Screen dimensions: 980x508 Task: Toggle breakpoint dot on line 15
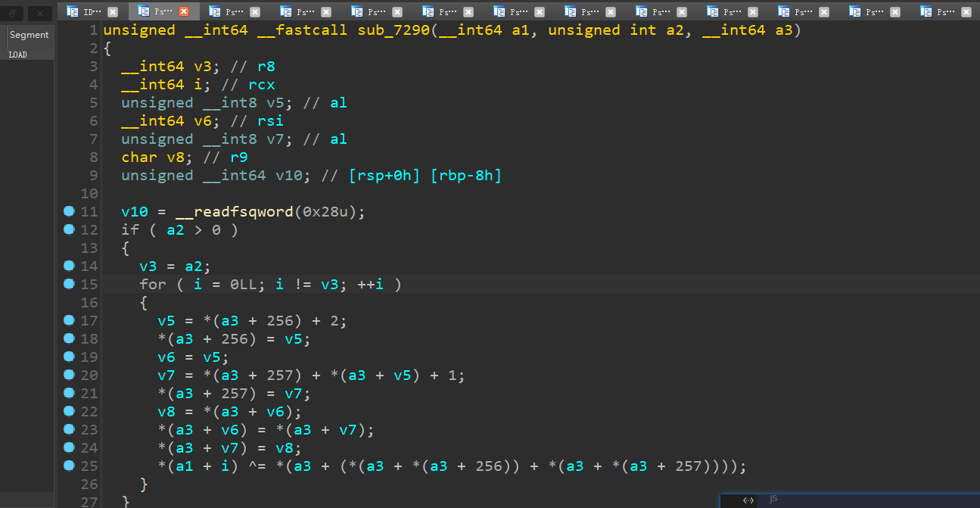(x=69, y=284)
